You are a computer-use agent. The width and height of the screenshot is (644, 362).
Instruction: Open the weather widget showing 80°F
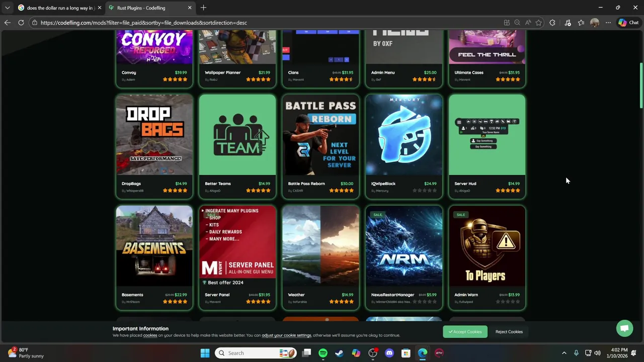(x=26, y=353)
